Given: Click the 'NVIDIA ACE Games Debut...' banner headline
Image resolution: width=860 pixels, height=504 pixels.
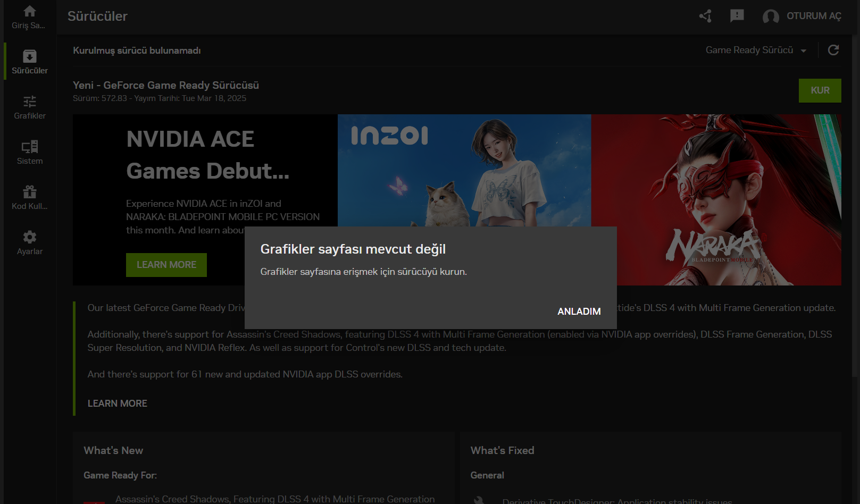Looking at the screenshot, I should [208, 155].
